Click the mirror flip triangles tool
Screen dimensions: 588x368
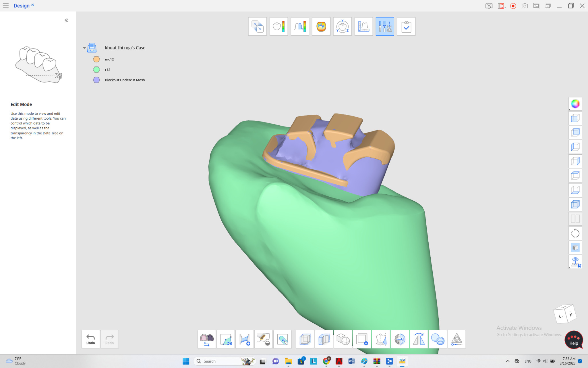coord(419,339)
